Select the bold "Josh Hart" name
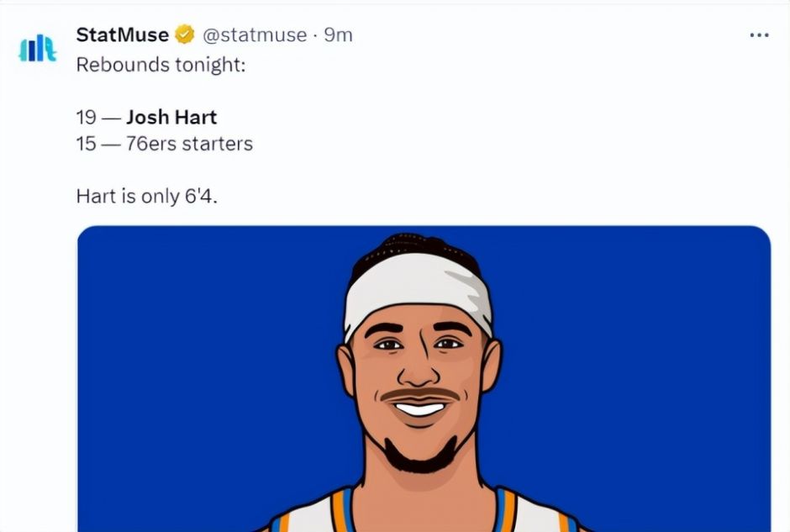790x532 pixels. coord(171,117)
